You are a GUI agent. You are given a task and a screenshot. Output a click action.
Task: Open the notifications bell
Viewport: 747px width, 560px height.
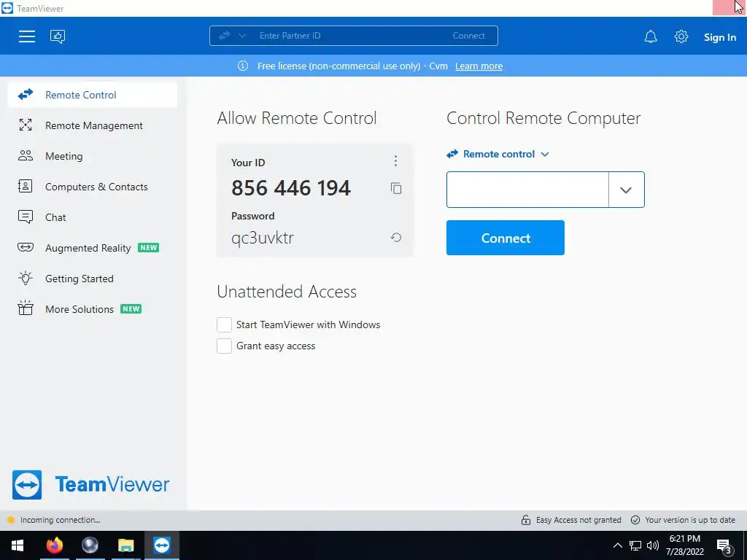650,36
